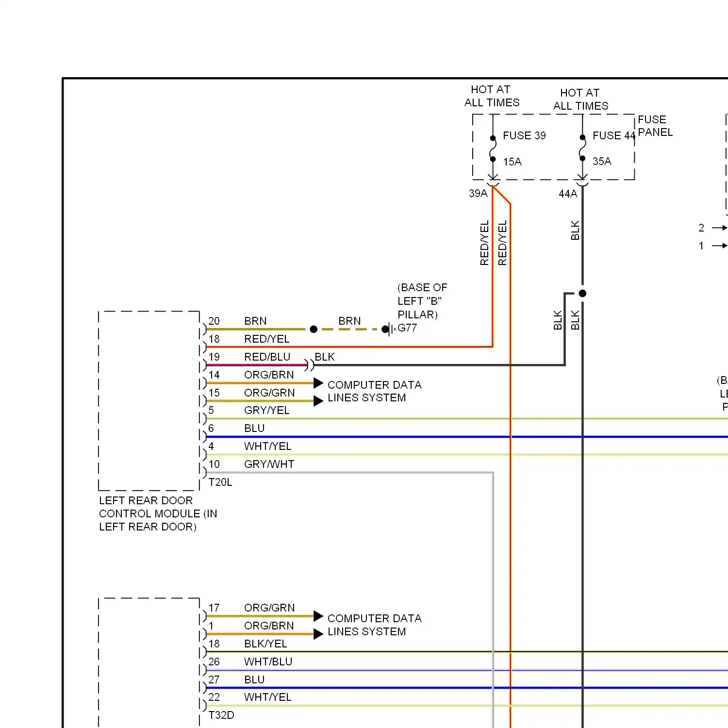Click pin 15 ORG/GRN wire label
Screen dimensions: 728x728
(x=269, y=393)
